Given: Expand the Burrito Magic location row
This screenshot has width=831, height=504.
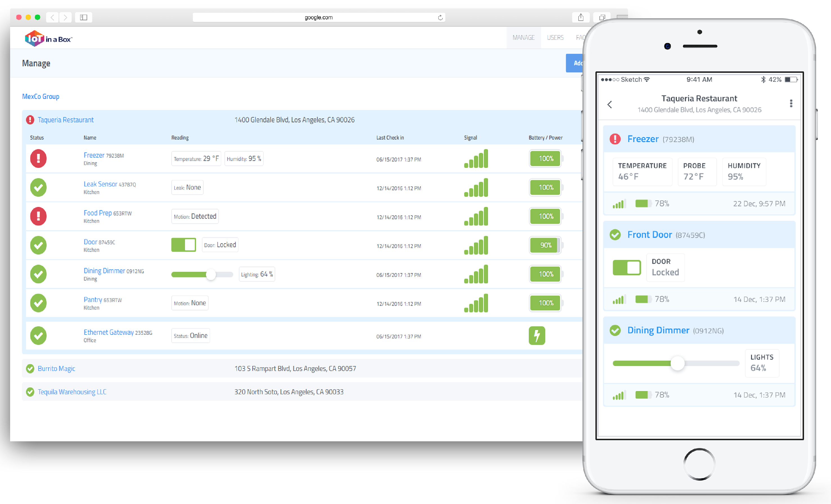Looking at the screenshot, I should coord(56,369).
